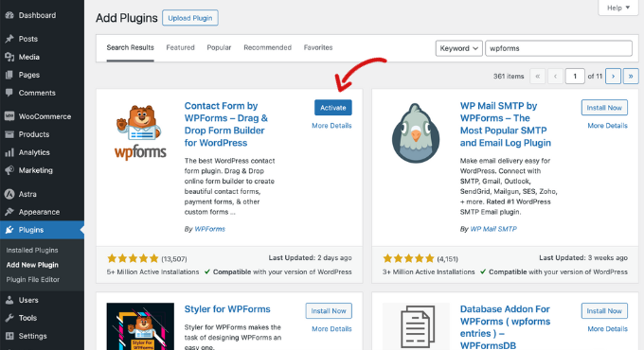Open the WP Mail SMTP author link
The image size is (644, 350).
pos(493,229)
